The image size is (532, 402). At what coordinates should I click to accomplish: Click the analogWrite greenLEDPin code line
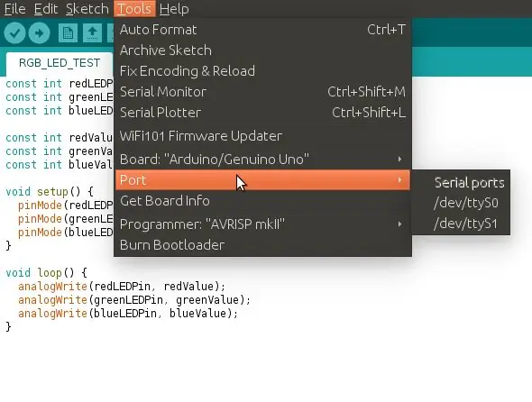pyautogui.click(x=134, y=300)
